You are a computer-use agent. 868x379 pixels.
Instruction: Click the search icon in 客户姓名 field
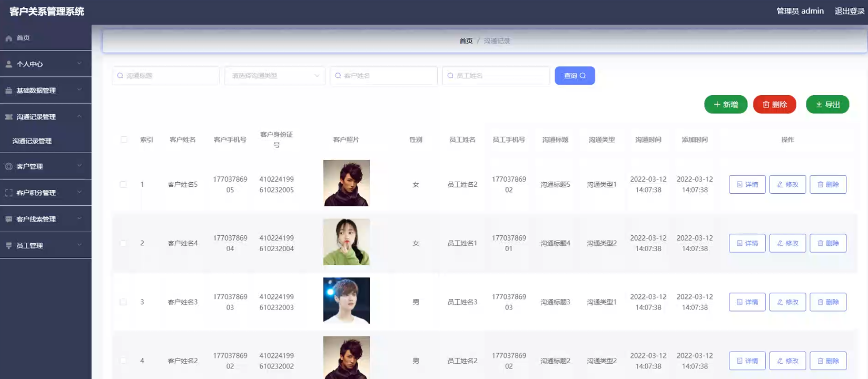tap(338, 76)
